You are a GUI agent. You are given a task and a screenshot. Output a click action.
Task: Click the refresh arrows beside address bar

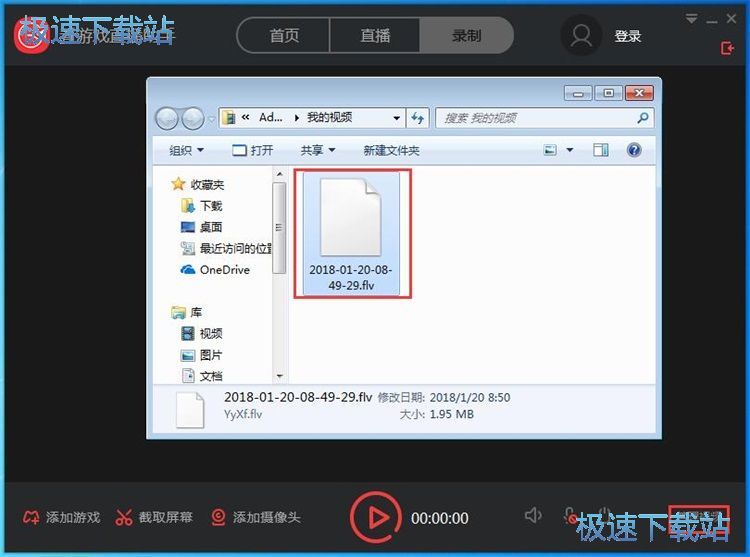pos(418,117)
